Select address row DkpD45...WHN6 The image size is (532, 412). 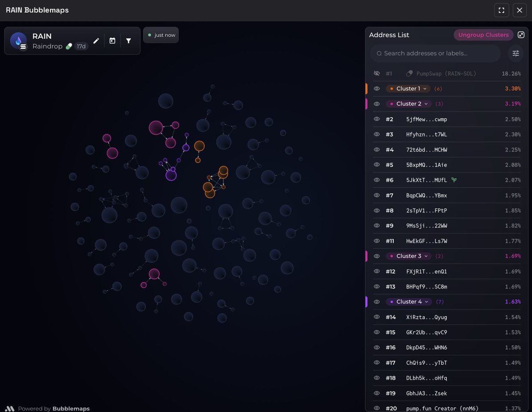pos(447,348)
